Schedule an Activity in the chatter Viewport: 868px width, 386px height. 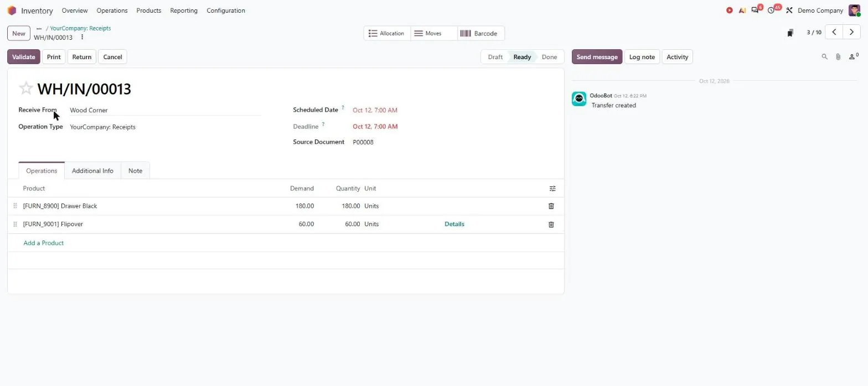(x=678, y=57)
